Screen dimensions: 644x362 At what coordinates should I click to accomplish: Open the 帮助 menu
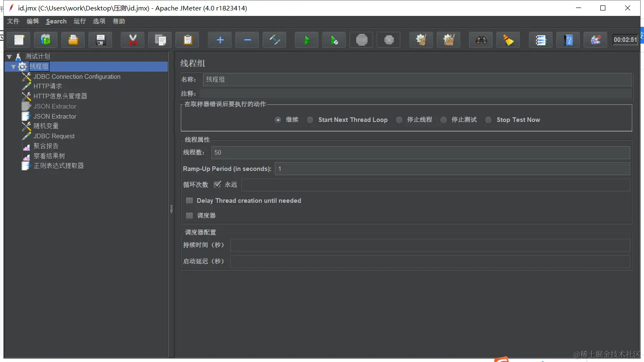click(x=119, y=21)
